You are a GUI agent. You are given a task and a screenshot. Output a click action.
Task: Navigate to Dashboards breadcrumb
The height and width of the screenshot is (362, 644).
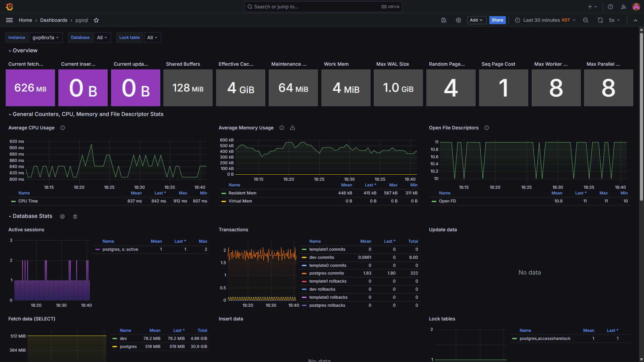click(x=54, y=20)
